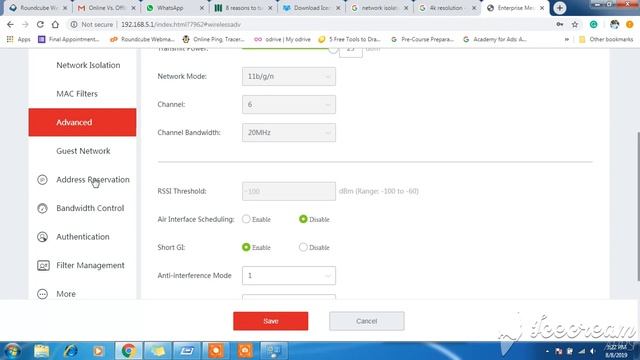Open the Channel Bandwidth dropdown

pos(289,133)
